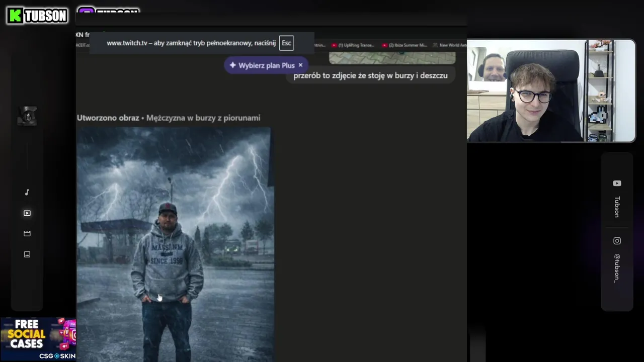Click the Instagram icon on right panel

(x=617, y=241)
